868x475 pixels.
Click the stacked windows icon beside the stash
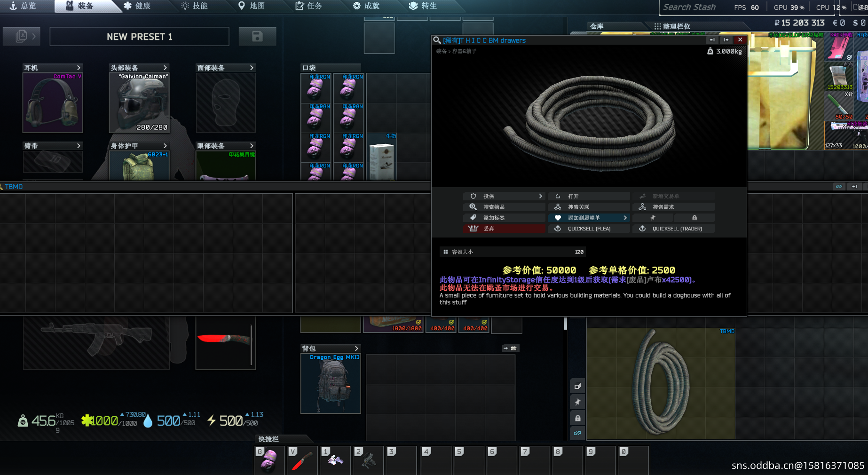pyautogui.click(x=577, y=386)
